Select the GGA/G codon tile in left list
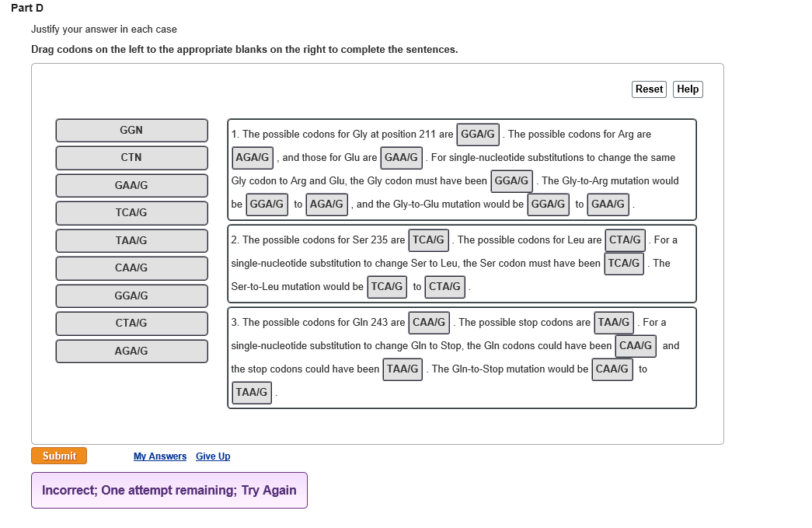The height and width of the screenshot is (528, 812). click(131, 295)
